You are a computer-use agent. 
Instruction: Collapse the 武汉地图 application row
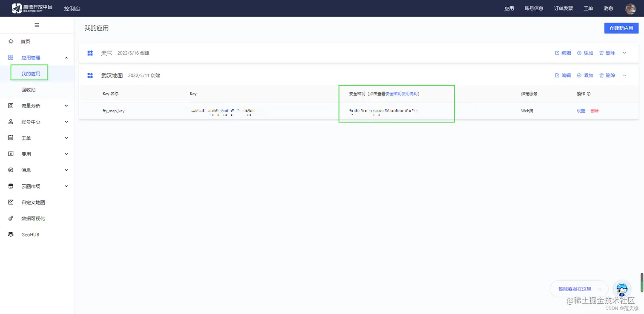[625, 75]
